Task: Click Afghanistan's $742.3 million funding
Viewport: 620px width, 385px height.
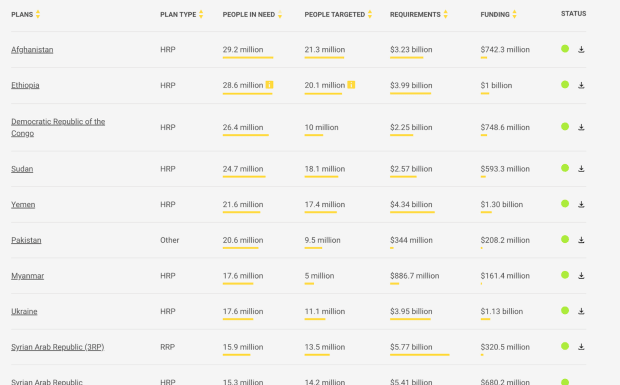Action: click(x=505, y=49)
